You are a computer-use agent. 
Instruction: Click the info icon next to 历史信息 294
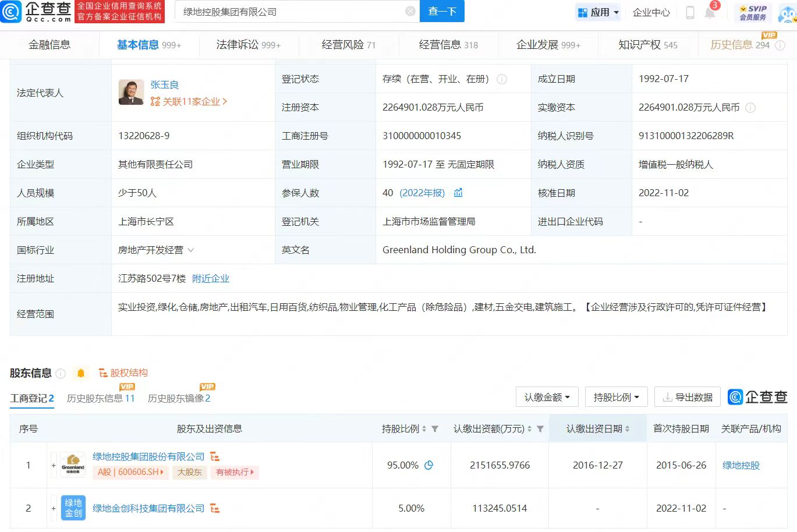point(780,45)
